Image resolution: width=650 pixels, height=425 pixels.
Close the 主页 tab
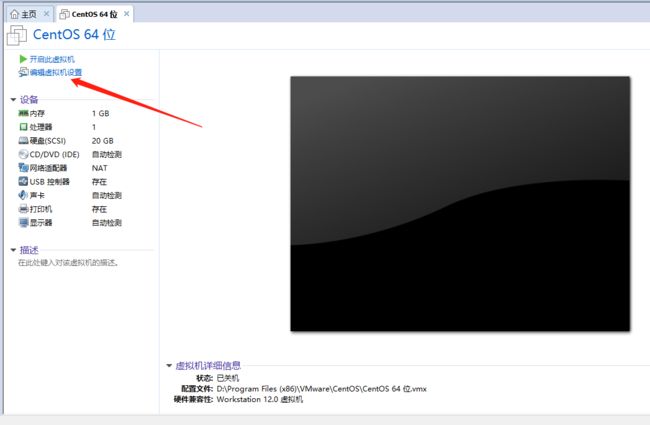pyautogui.click(x=46, y=14)
